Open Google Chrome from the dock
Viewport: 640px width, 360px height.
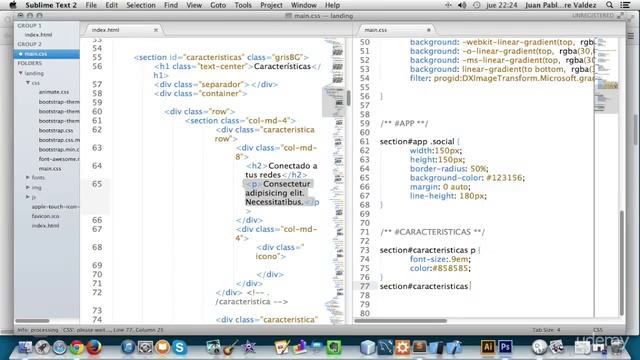[x=77, y=347]
